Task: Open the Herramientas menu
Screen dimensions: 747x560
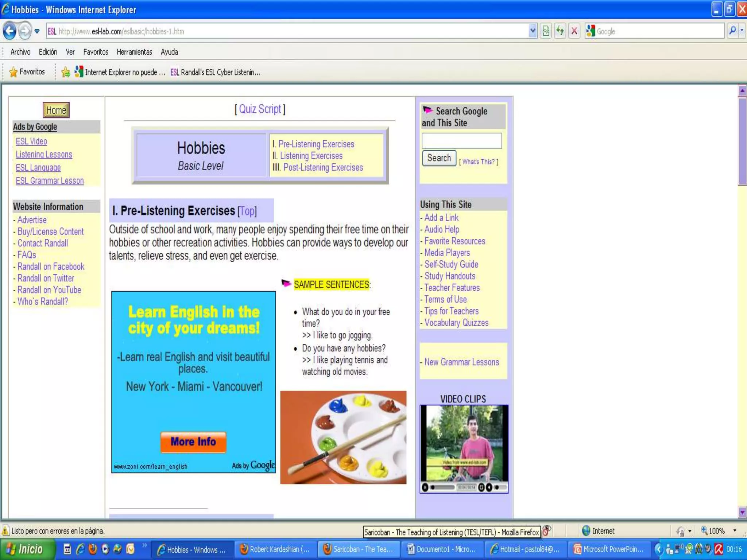Action: [134, 52]
